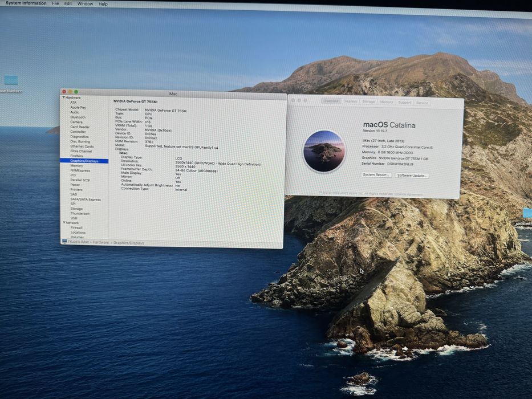Select Printers in the sidebar
The width and height of the screenshot is (532, 399).
click(x=76, y=190)
